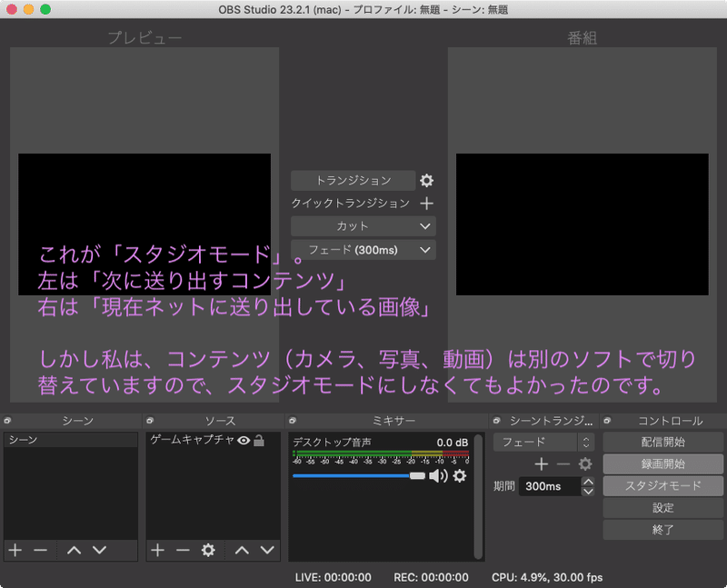Click CPU usage status text

click(547, 577)
